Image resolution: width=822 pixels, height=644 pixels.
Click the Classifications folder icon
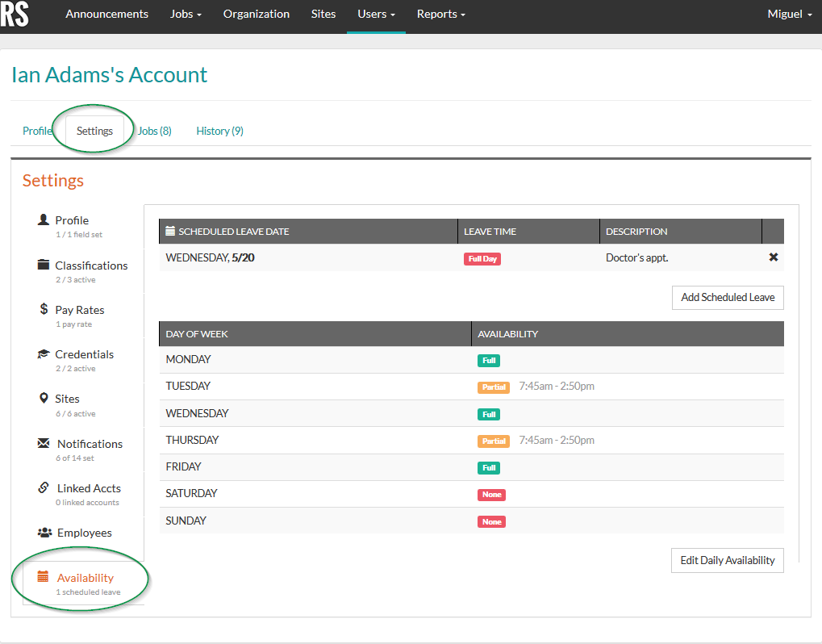click(x=44, y=265)
